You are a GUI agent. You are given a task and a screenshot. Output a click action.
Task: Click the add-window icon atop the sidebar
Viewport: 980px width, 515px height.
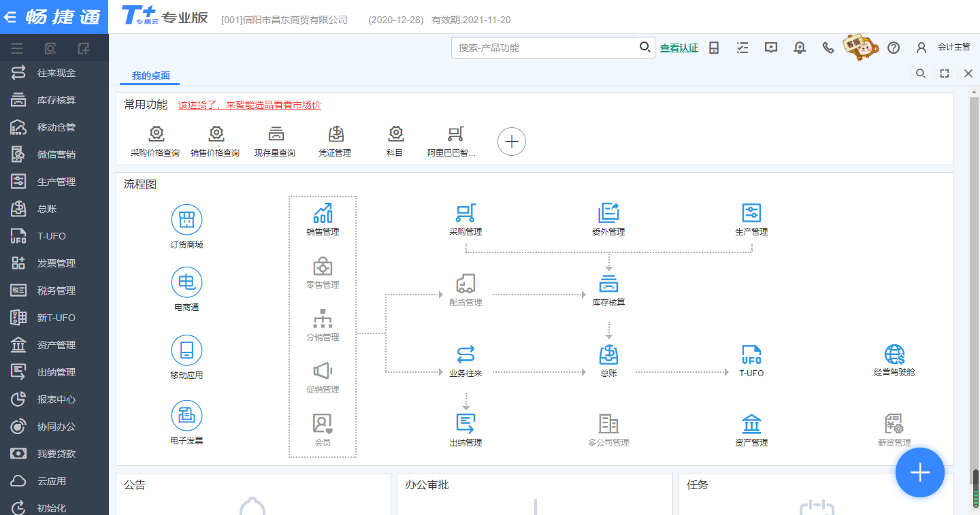(83, 48)
